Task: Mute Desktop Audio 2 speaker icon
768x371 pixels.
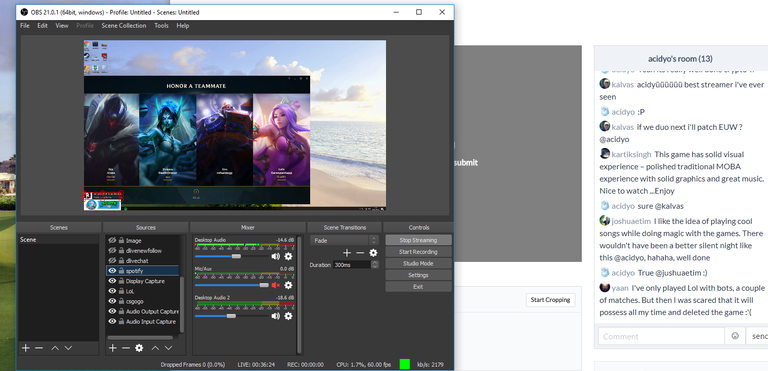Action: (276, 316)
